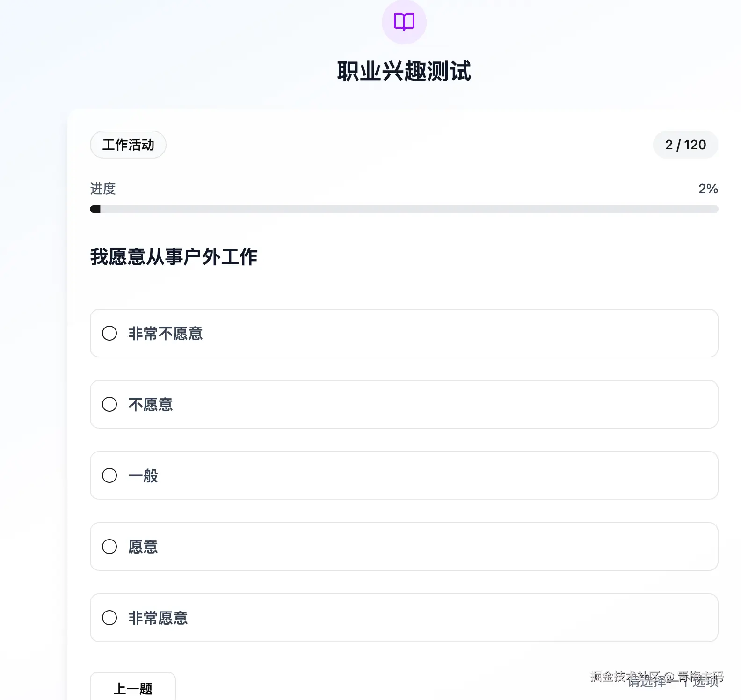Click the 不愿意 option label text
The height and width of the screenshot is (700, 741).
(x=151, y=404)
